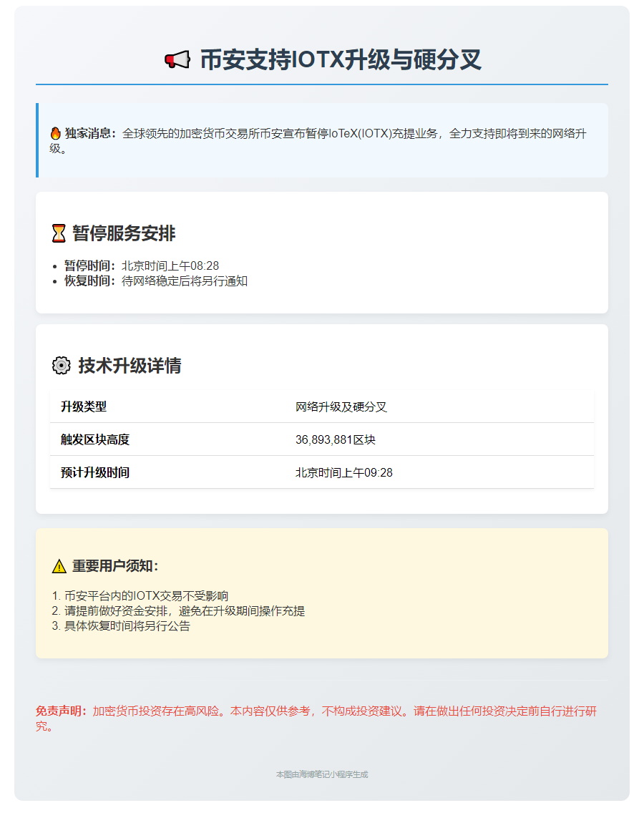The height and width of the screenshot is (823, 644).
Task: Click the heading 技术升级详情
Action: pyautogui.click(x=130, y=365)
